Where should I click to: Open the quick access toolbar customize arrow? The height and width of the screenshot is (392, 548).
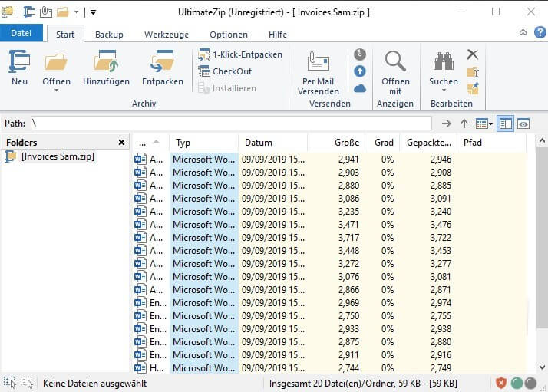coord(93,12)
